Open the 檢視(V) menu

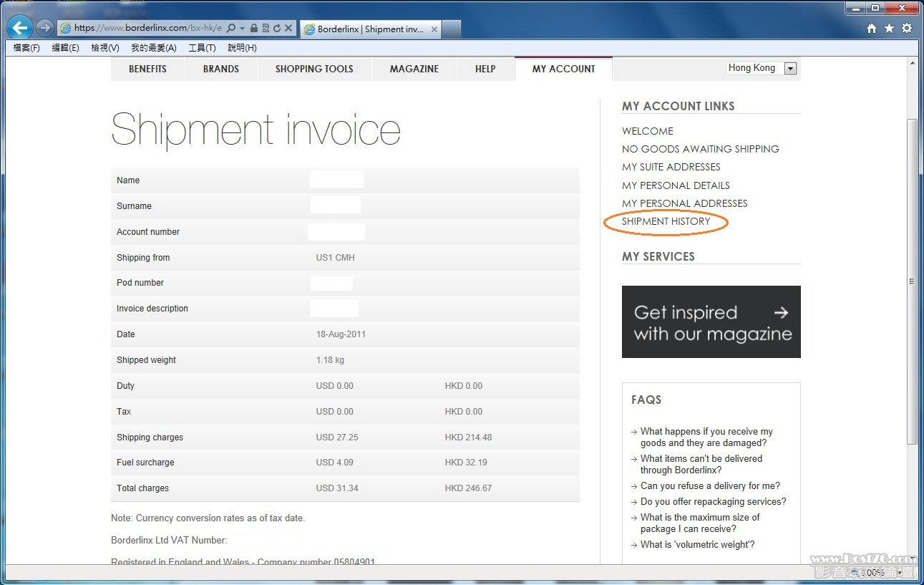[x=105, y=48]
